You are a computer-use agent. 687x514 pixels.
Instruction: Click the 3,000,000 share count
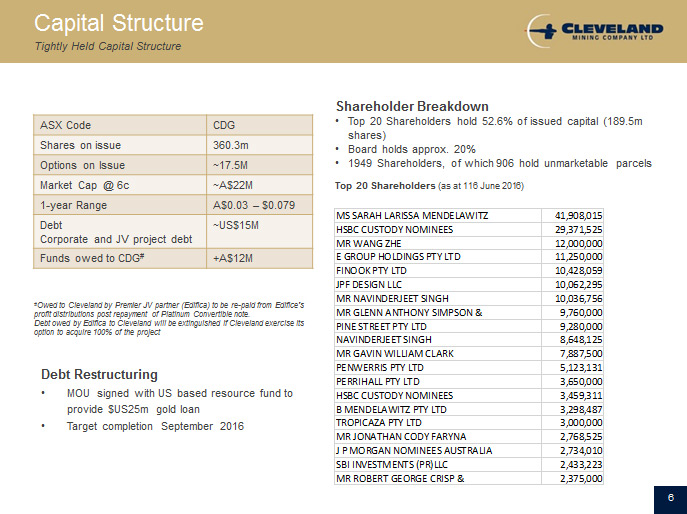[x=581, y=423]
